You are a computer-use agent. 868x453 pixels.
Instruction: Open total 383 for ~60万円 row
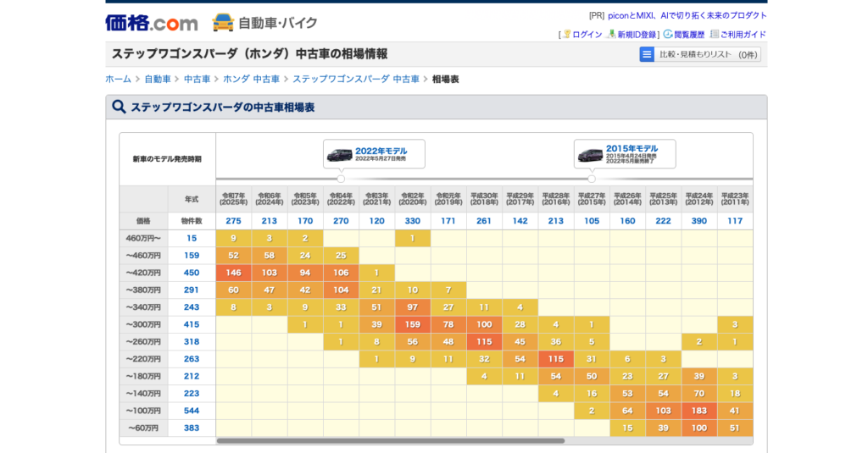pyautogui.click(x=192, y=428)
